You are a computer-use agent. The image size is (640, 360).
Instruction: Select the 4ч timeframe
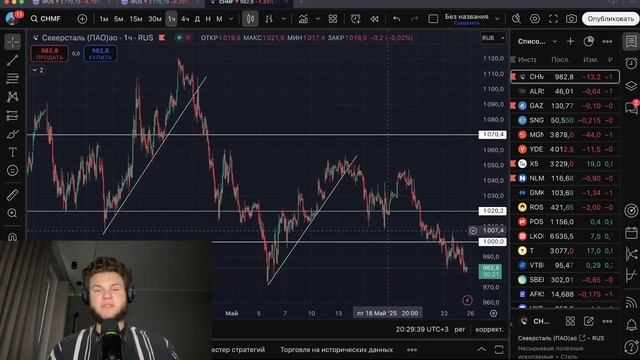(x=185, y=19)
